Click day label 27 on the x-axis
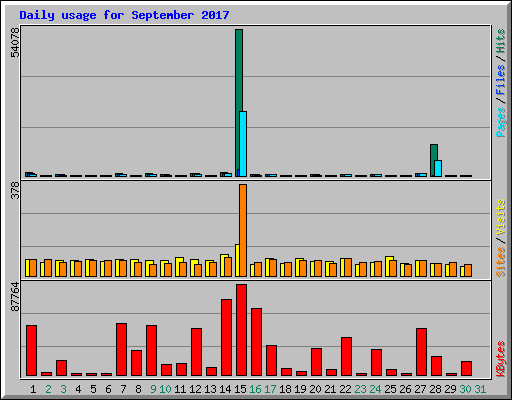Screen dimensions: 512x400 [420, 389]
